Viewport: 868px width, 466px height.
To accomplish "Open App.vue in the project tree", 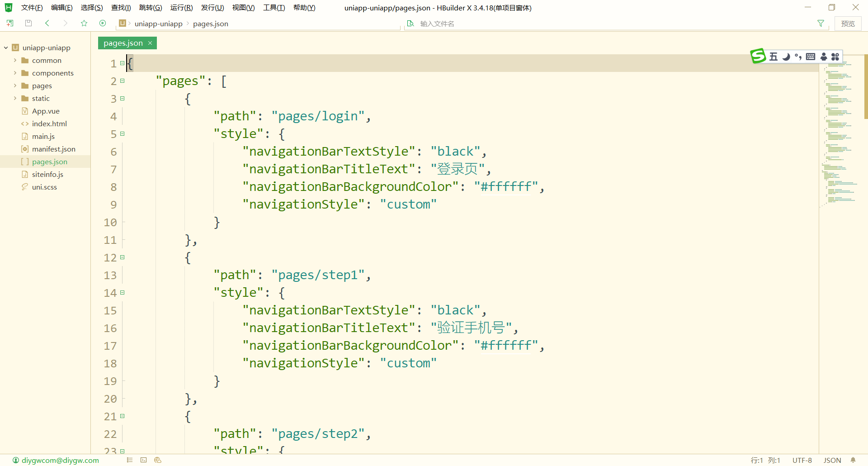I will tap(46, 111).
